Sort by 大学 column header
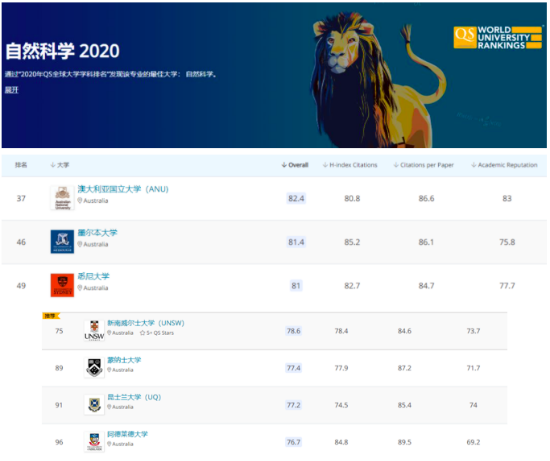The image size is (550, 461). click(60, 165)
